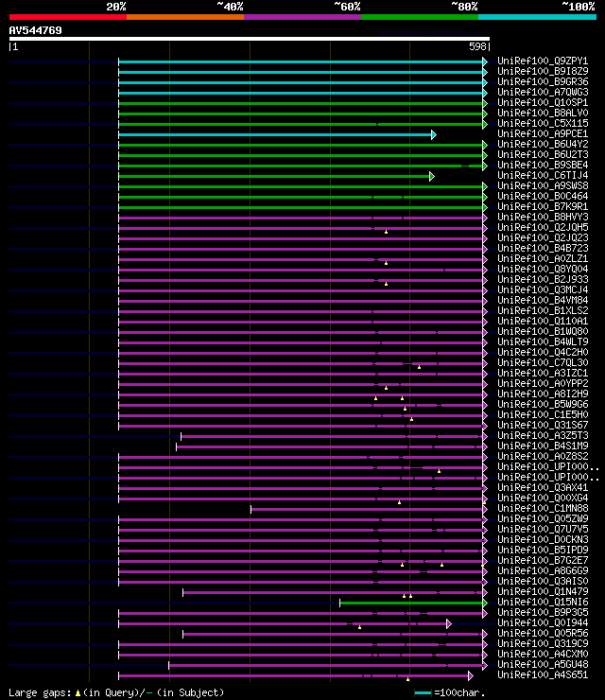The image size is (605, 700).
Task: Click the UniRef100_Q7U7V5 label
Action: click(543, 530)
